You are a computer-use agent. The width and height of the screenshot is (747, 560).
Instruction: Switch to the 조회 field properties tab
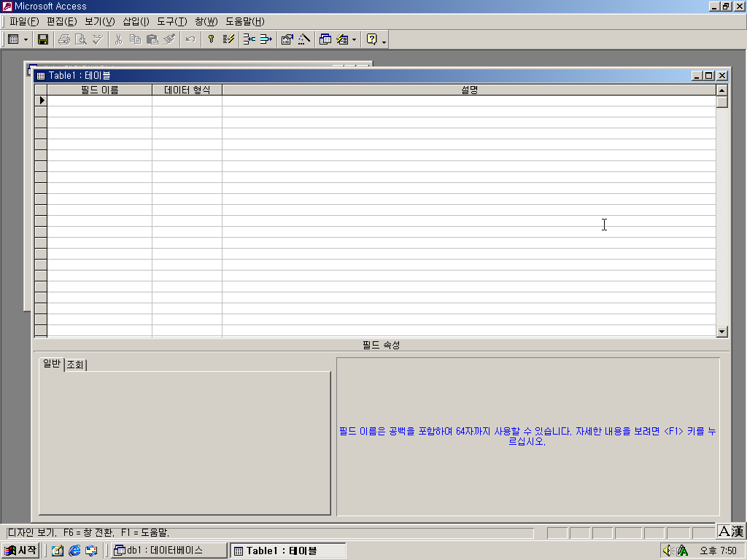75,365
